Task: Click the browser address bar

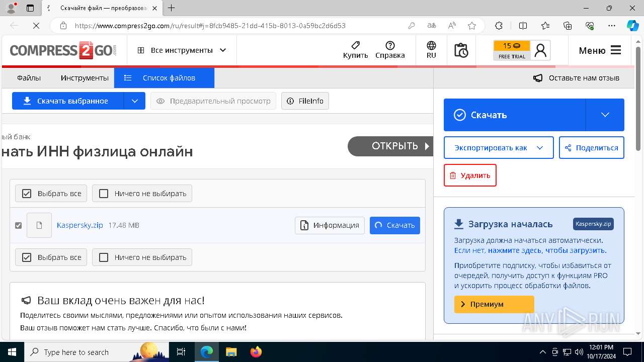Action: click(x=236, y=26)
